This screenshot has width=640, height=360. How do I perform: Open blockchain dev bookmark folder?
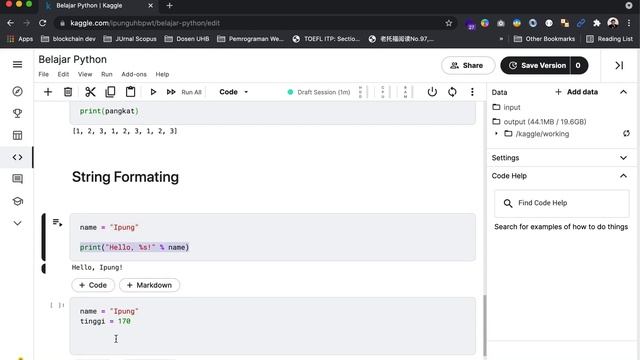pos(68,39)
